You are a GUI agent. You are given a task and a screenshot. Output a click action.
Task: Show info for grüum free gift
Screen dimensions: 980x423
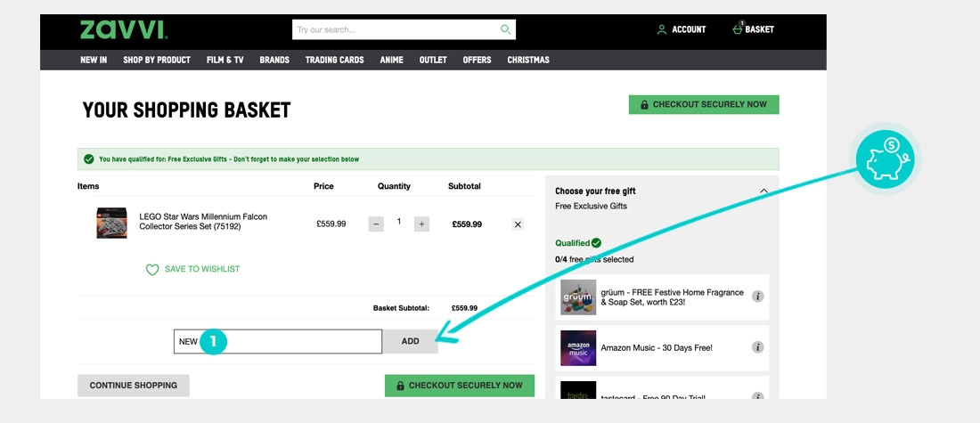[757, 297]
